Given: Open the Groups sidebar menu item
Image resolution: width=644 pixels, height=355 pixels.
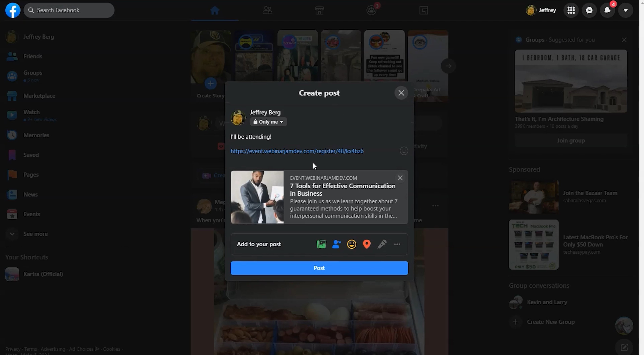Looking at the screenshot, I should (33, 72).
